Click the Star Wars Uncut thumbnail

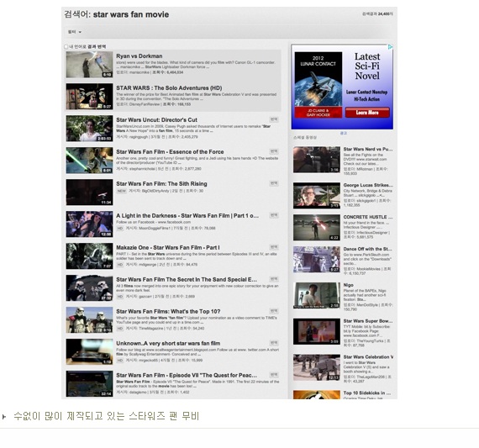[89, 129]
